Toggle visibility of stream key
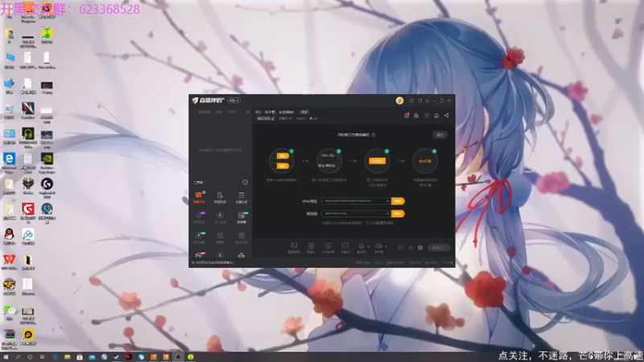 click(x=387, y=213)
